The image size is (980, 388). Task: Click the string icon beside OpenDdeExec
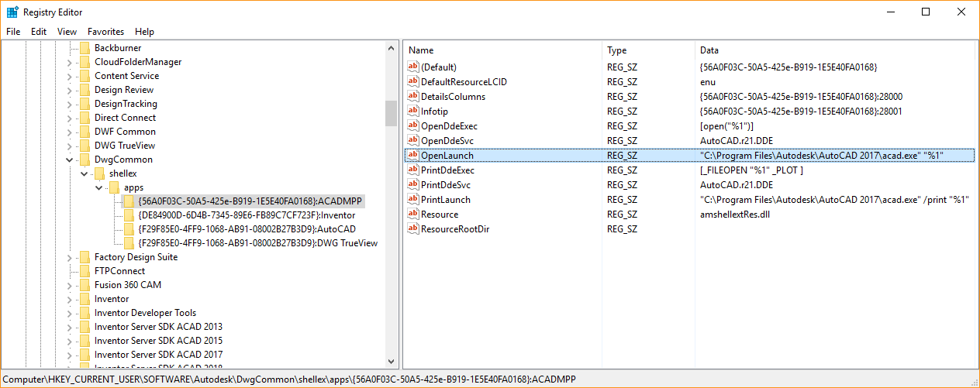point(412,126)
